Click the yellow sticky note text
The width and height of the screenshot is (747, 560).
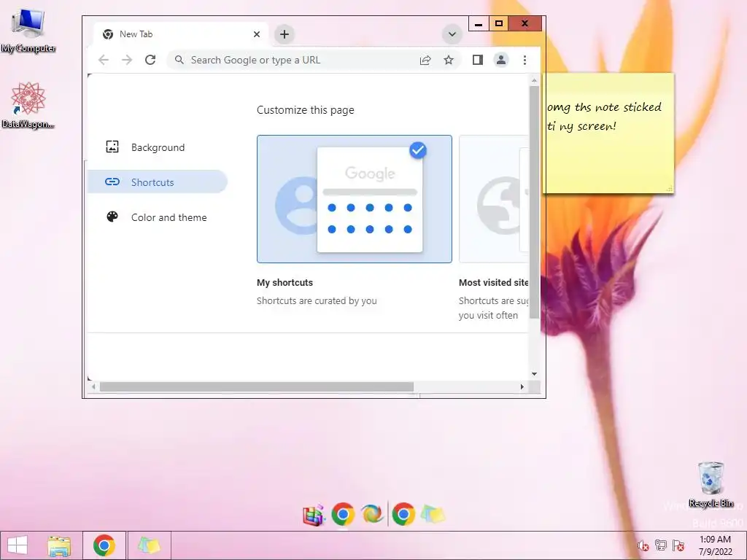pyautogui.click(x=604, y=116)
